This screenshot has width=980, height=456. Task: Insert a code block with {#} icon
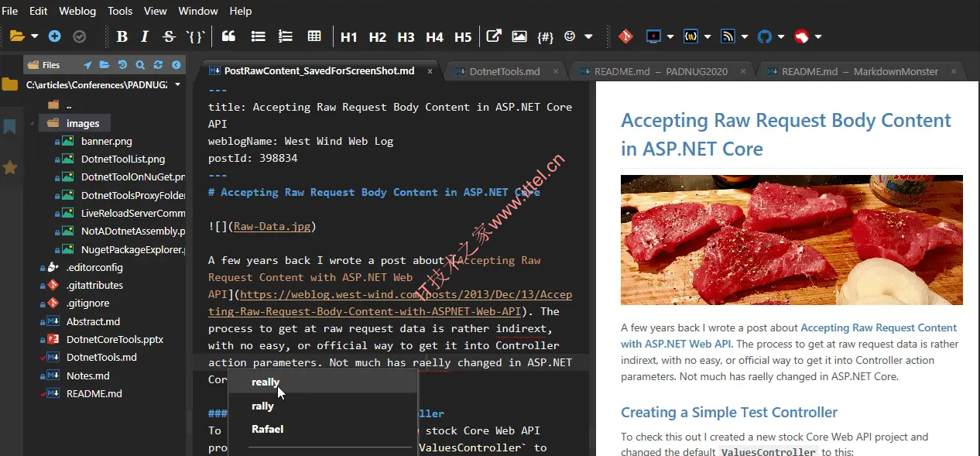point(545,36)
